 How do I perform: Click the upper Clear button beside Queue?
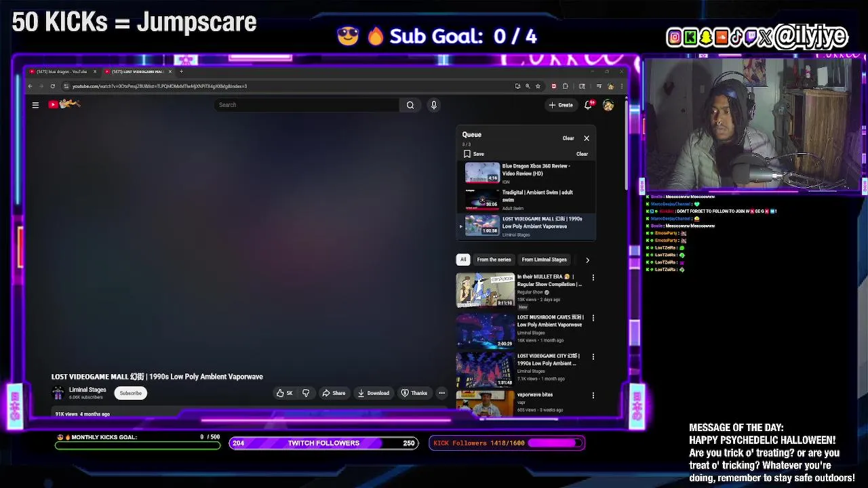568,138
